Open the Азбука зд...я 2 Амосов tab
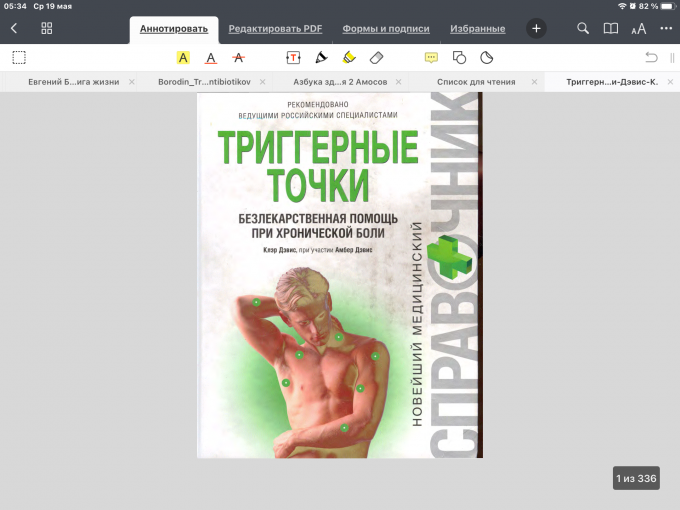 coord(340,82)
